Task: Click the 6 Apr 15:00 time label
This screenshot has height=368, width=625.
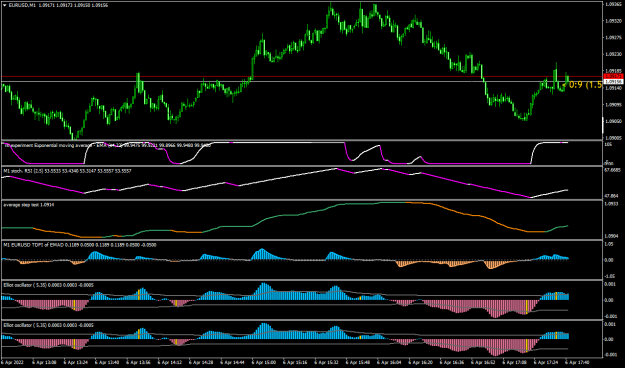Action: click(264, 362)
